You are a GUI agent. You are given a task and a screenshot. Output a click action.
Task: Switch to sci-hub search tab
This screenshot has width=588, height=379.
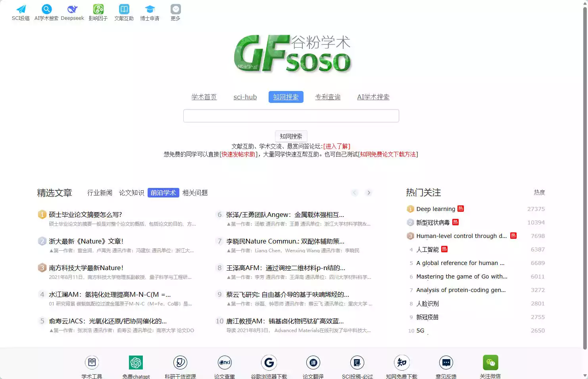245,97
